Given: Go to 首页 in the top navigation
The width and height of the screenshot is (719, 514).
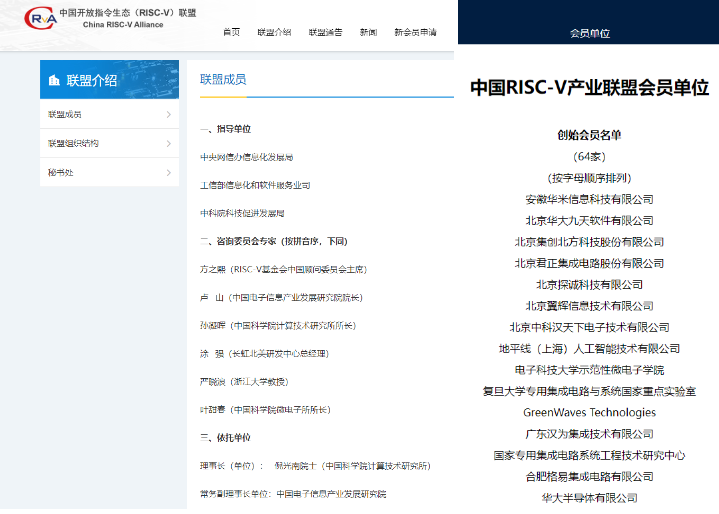Looking at the screenshot, I should (231, 32).
